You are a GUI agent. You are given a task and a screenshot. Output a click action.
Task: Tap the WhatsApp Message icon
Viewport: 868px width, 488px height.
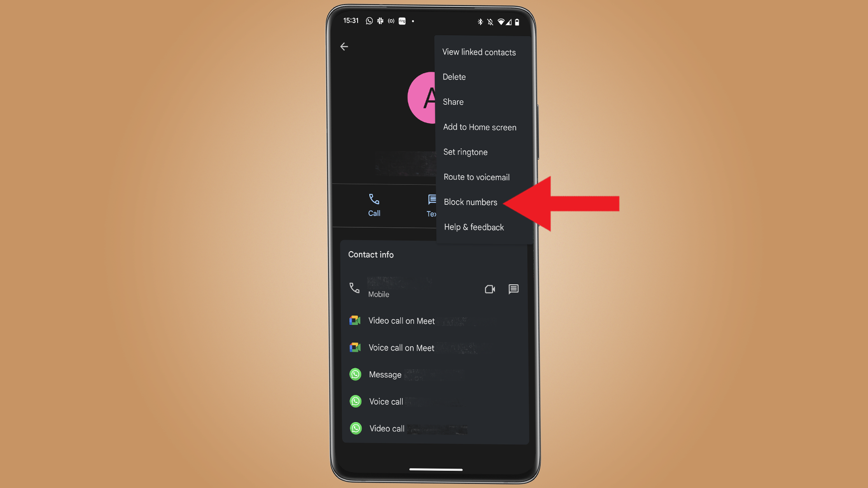355,374
